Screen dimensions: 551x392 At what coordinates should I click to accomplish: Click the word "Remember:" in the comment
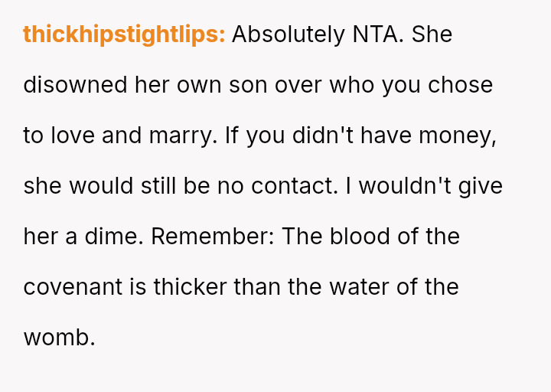pos(211,237)
